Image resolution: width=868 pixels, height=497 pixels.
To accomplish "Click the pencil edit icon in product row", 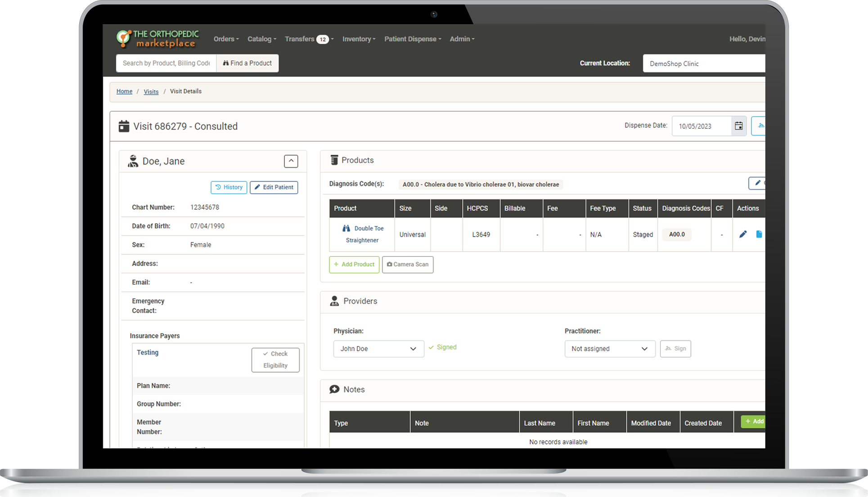I will point(743,234).
